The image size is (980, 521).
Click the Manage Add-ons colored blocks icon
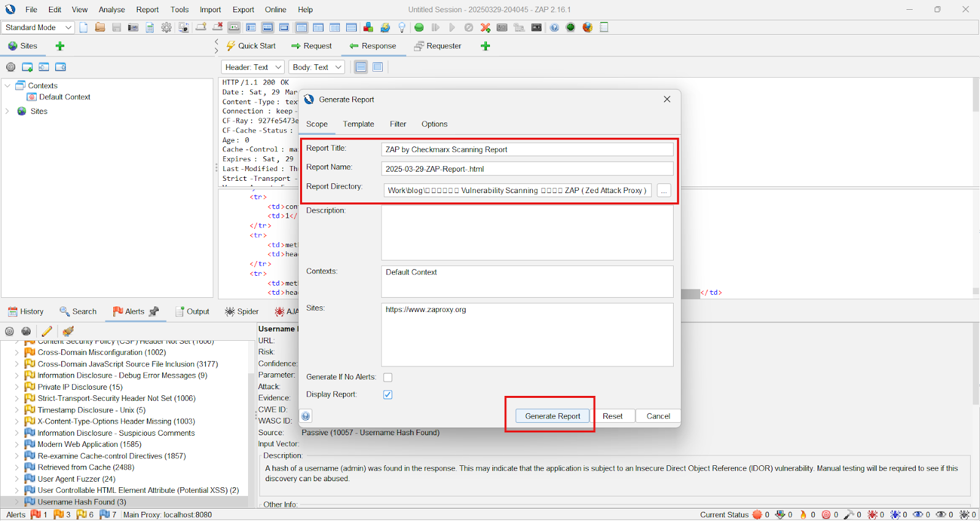(368, 28)
